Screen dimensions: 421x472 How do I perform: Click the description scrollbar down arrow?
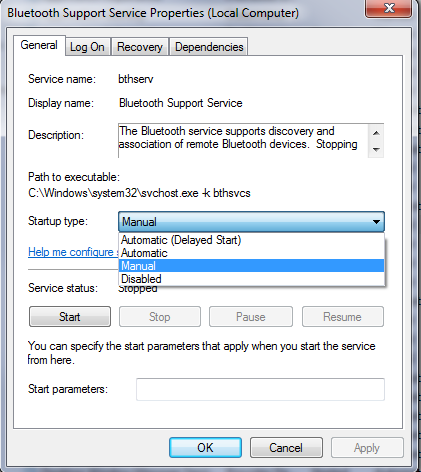[x=376, y=149]
